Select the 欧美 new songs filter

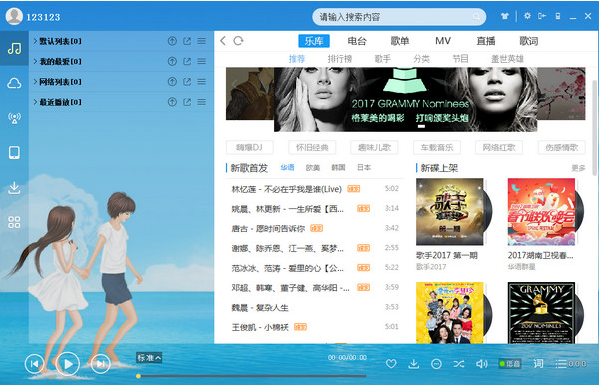click(x=313, y=167)
